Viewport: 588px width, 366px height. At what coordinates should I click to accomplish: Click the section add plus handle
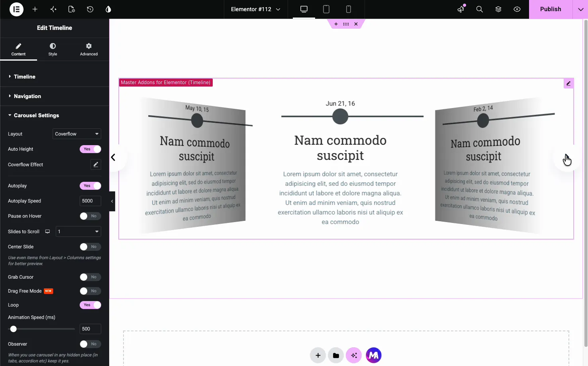tap(336, 24)
